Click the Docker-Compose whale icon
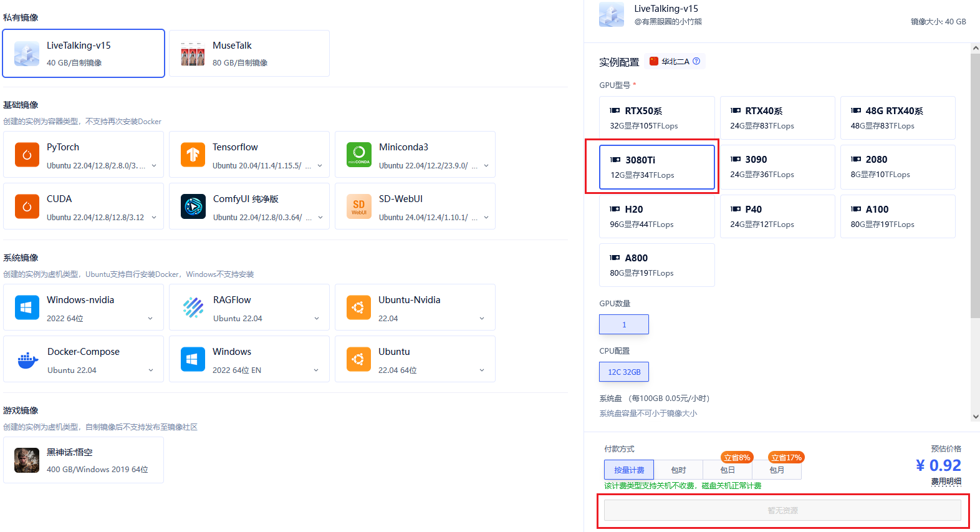 coord(27,360)
